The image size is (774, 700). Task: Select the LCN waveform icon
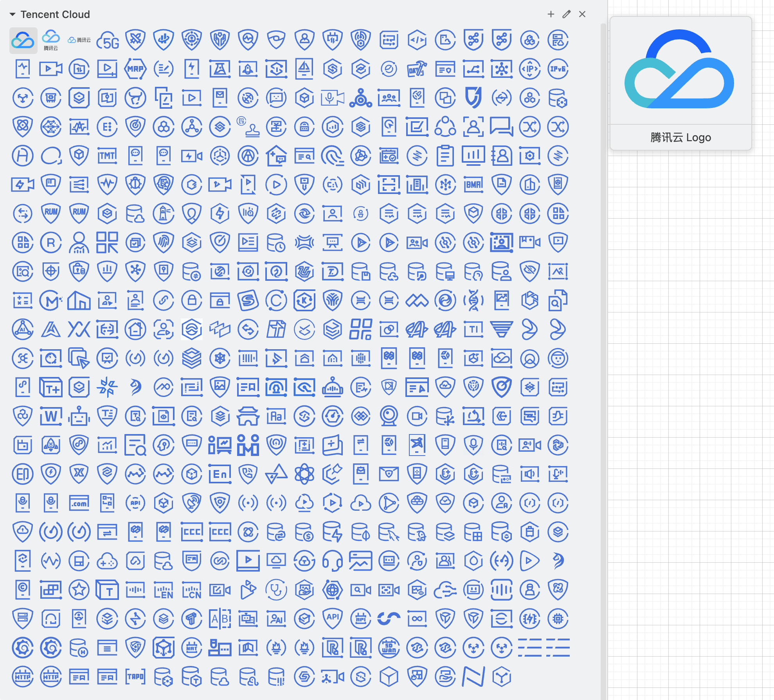(192, 590)
